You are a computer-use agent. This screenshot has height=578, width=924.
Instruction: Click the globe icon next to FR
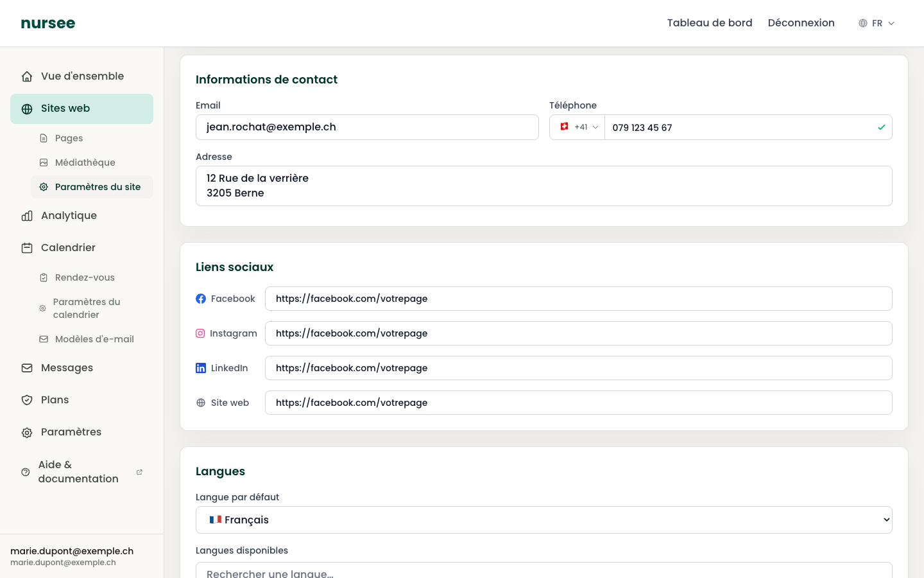click(x=863, y=23)
